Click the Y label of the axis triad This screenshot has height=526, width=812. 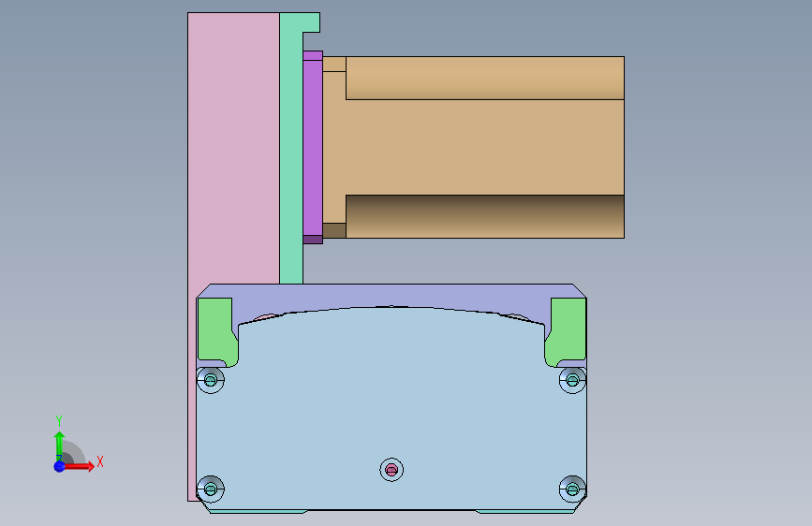(x=59, y=421)
